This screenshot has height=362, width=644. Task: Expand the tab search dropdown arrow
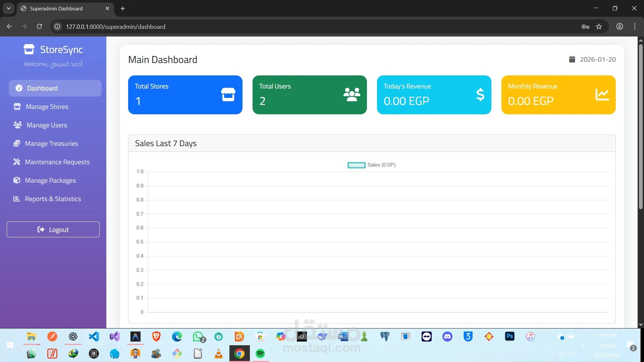pos(8,8)
